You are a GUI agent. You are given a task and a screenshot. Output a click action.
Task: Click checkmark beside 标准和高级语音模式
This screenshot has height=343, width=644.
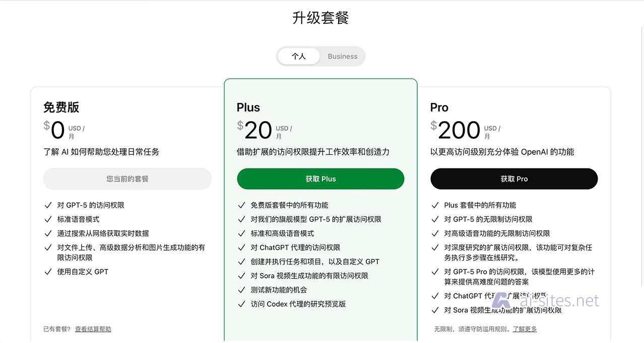click(x=241, y=234)
